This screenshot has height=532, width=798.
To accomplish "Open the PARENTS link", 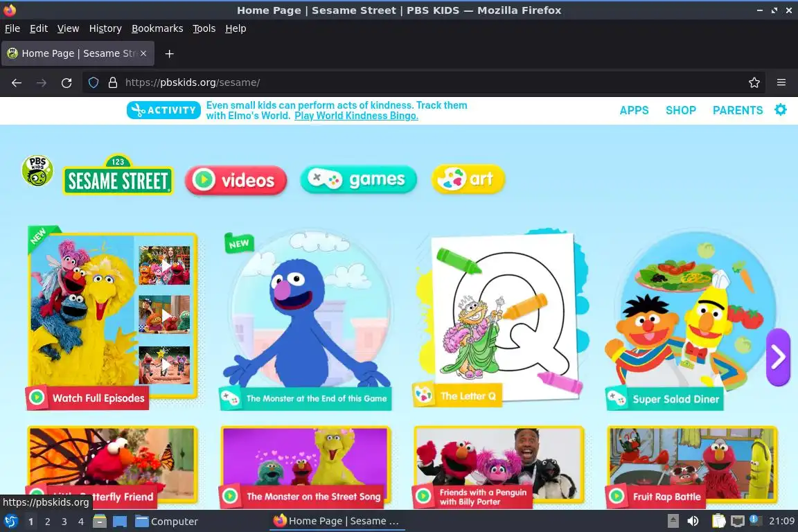I will tap(738, 110).
